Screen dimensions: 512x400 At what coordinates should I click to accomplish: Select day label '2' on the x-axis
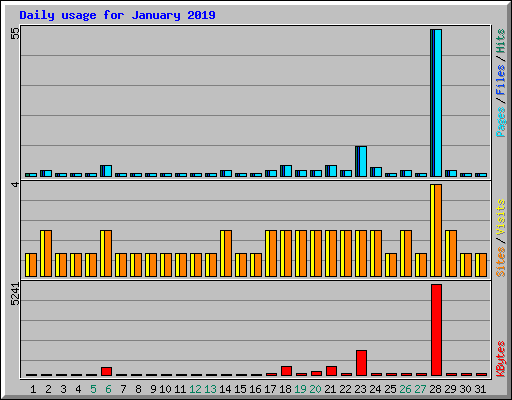coord(48,389)
